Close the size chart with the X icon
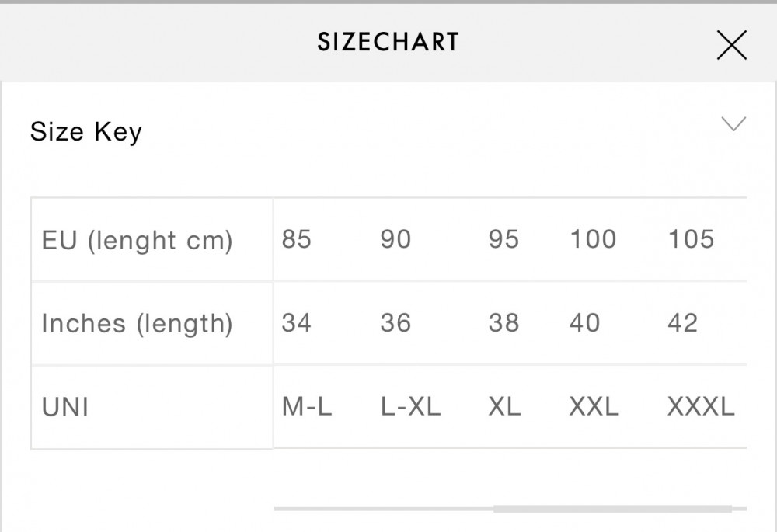The width and height of the screenshot is (777, 532). [x=732, y=45]
